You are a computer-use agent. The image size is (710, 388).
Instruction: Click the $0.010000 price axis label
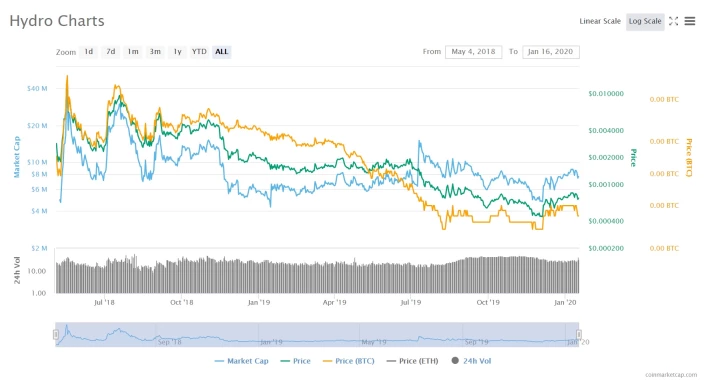[x=606, y=94]
